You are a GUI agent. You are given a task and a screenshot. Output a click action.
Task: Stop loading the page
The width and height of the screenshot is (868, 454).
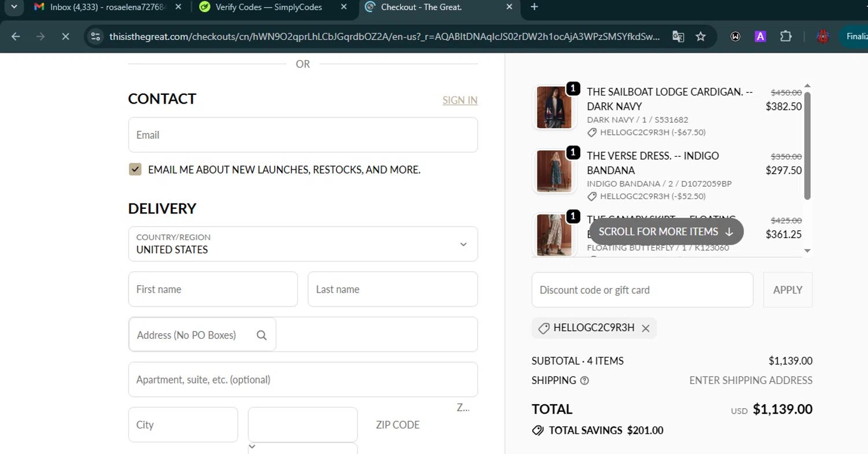click(65, 36)
